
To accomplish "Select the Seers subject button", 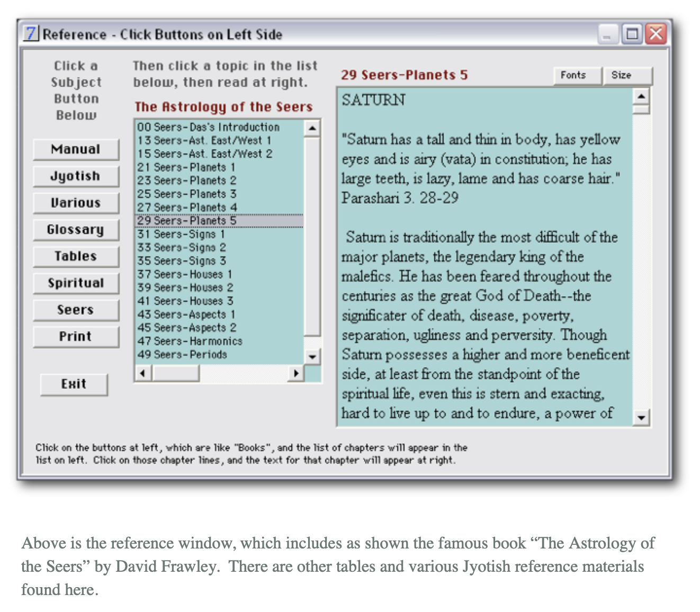I will 76,310.
